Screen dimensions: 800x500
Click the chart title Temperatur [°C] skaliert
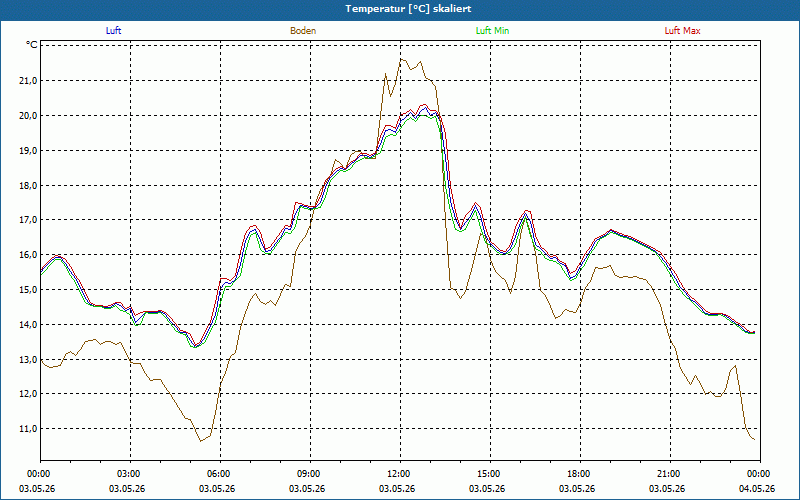click(x=408, y=9)
